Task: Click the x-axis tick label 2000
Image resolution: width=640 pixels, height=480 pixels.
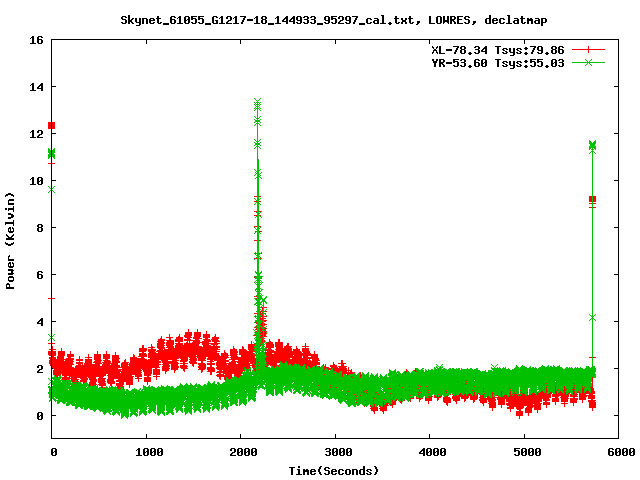Action: point(240,453)
